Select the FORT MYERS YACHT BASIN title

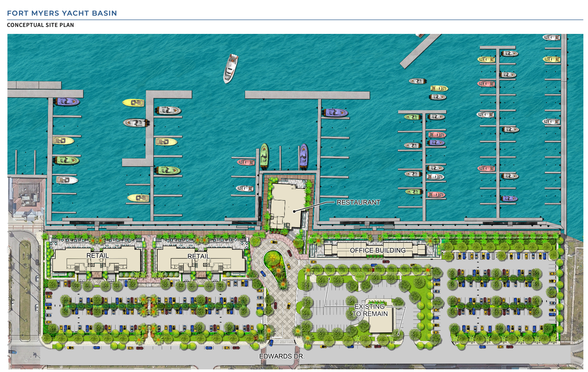point(62,13)
